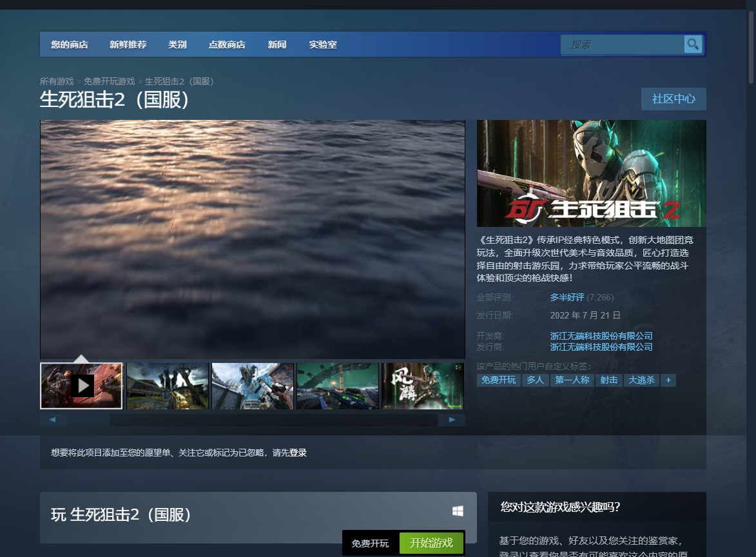Screen dimensions: 756x557
Task: Click the 开始游戏 button
Action: pos(431,543)
